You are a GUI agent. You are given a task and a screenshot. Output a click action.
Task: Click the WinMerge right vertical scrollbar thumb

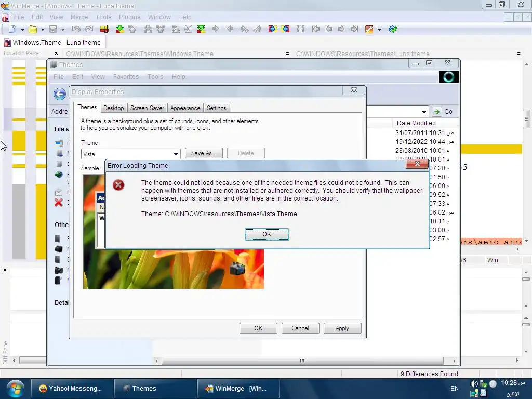[x=526, y=119]
